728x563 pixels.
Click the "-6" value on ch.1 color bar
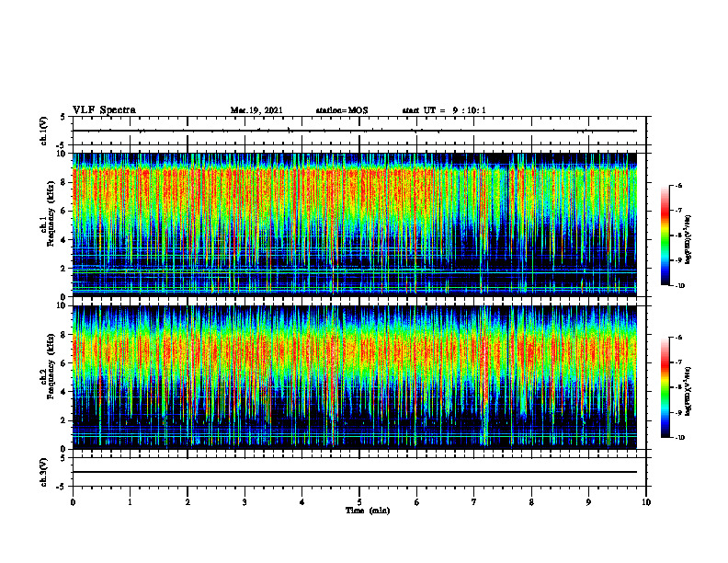pos(678,186)
